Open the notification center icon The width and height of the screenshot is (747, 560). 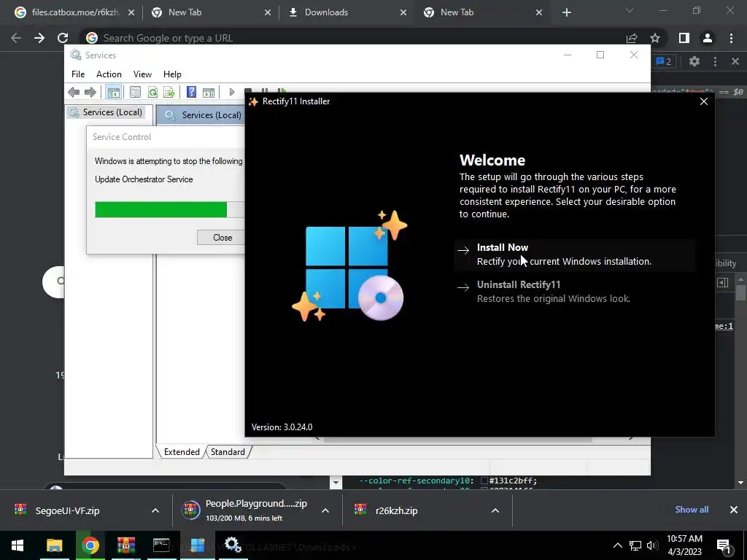[724, 546]
